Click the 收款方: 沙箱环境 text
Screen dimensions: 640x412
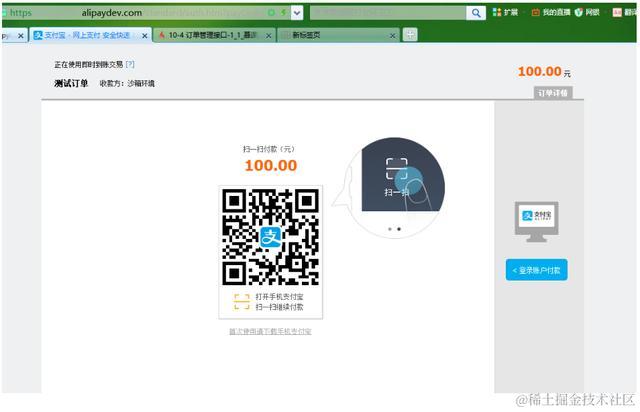click(127, 83)
